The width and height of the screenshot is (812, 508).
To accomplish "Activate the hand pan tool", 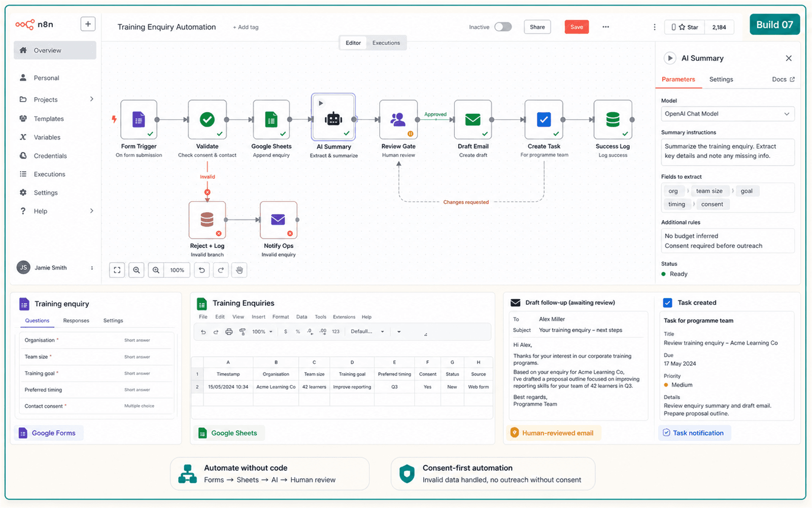I will point(240,270).
